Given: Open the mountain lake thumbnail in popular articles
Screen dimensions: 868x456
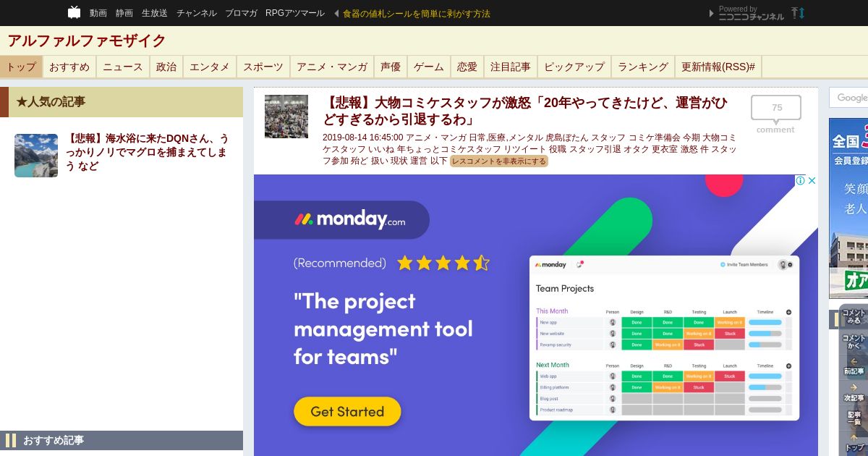Looking at the screenshot, I should [36, 156].
